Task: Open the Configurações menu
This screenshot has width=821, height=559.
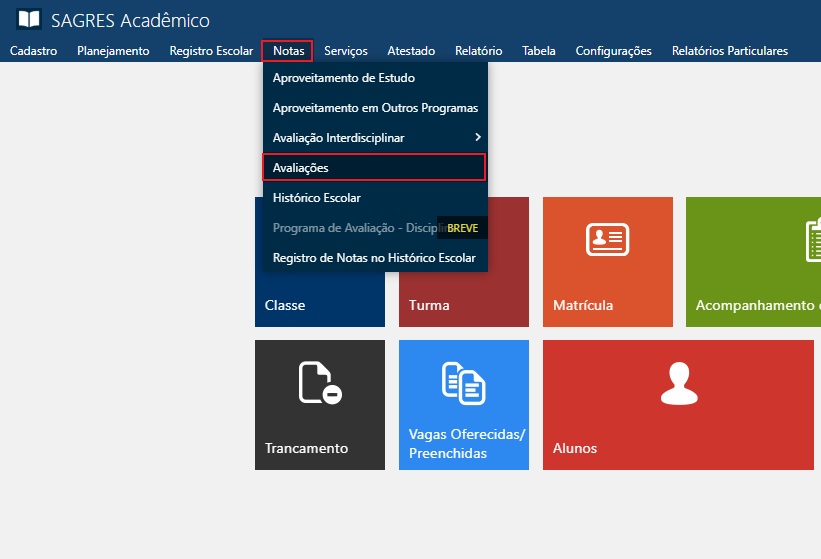Action: click(613, 51)
